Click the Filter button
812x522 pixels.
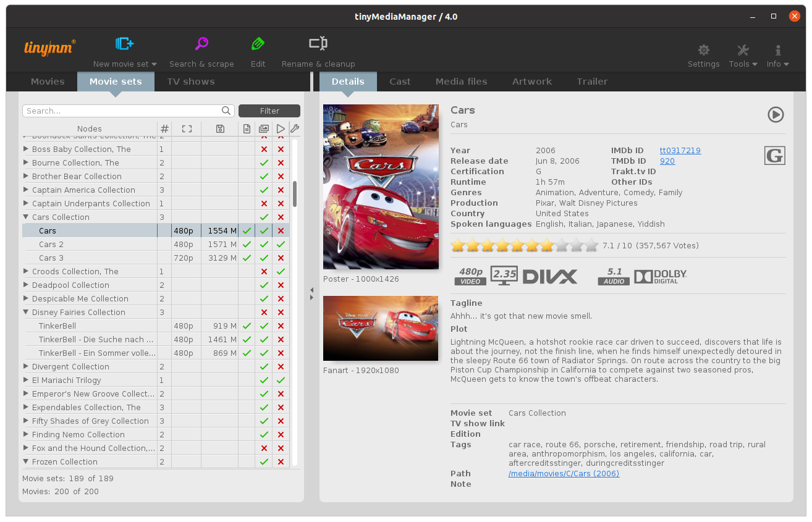[x=269, y=111]
